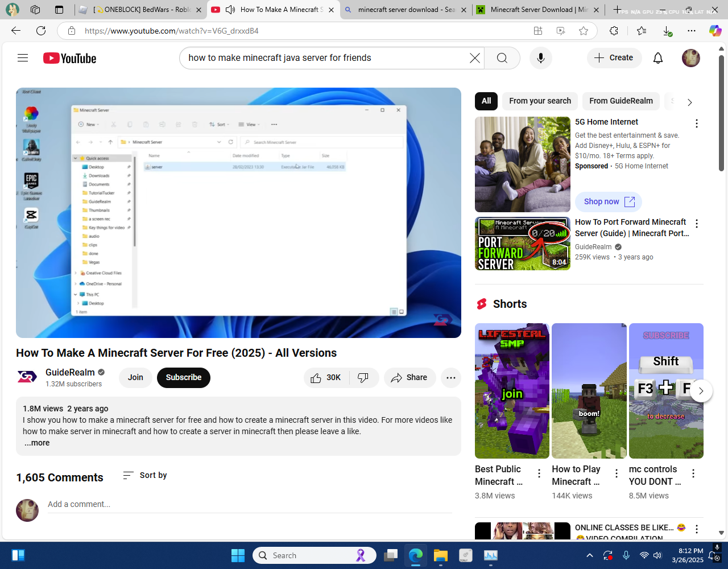Show hidden system tray icons
Screen dimensions: 728x569
[590, 555]
